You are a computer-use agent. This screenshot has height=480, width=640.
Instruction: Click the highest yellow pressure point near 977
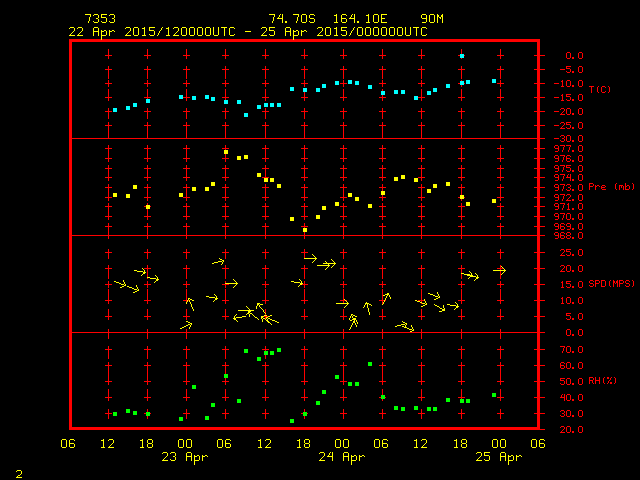coord(226,152)
